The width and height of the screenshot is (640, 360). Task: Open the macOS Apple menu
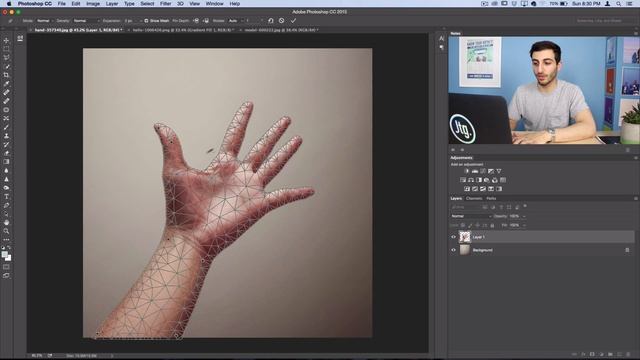tap(9, 4)
